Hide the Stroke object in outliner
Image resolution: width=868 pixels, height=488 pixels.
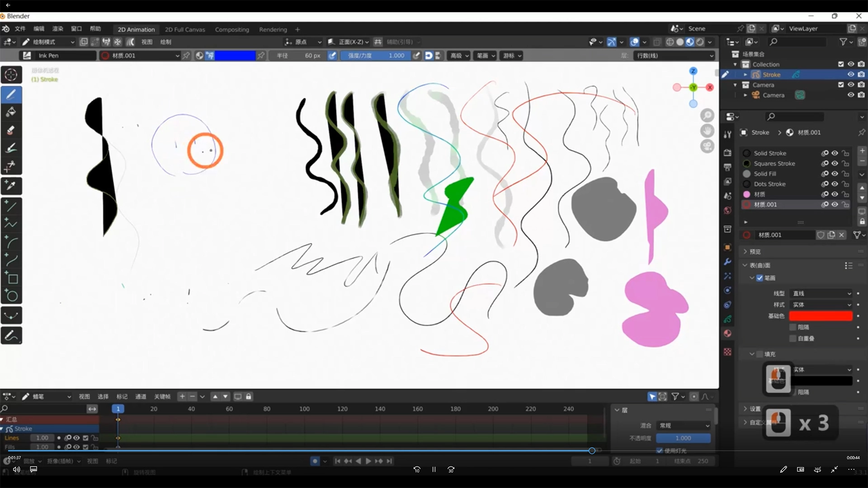tap(850, 75)
